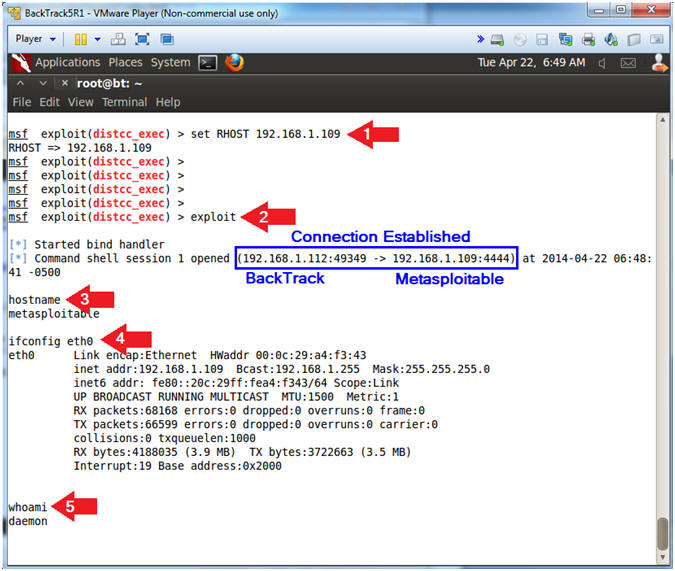Click the 'whoami' command text

click(28, 507)
